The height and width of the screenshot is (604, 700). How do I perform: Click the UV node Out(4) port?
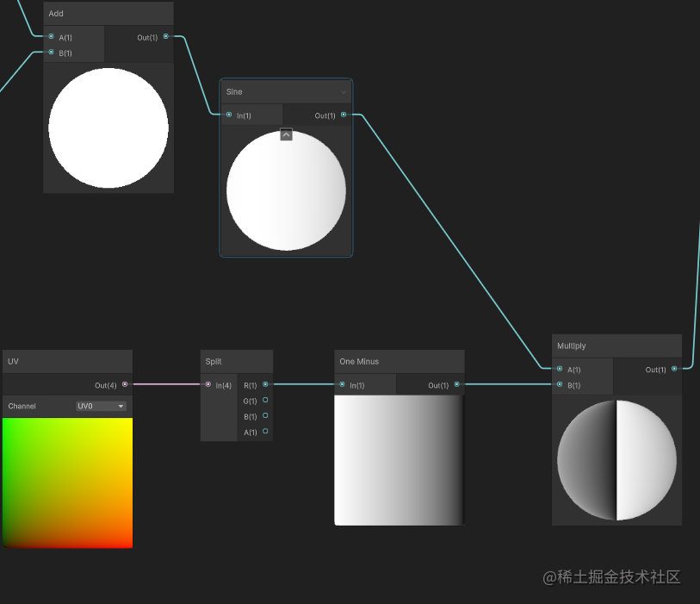click(125, 384)
